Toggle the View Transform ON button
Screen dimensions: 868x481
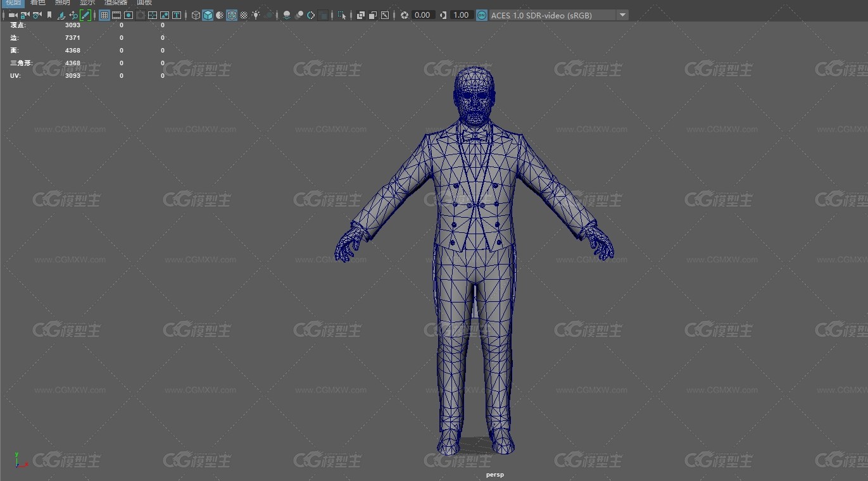point(481,15)
